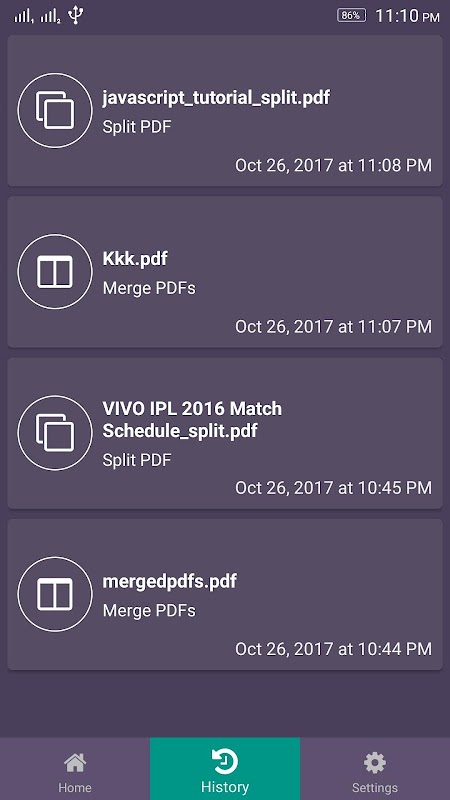The height and width of the screenshot is (800, 450).
Task: Tap the USB icon in status bar
Action: click(76, 15)
